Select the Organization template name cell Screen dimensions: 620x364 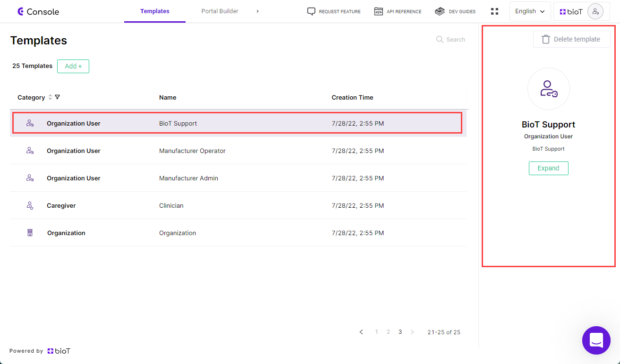coord(178,233)
